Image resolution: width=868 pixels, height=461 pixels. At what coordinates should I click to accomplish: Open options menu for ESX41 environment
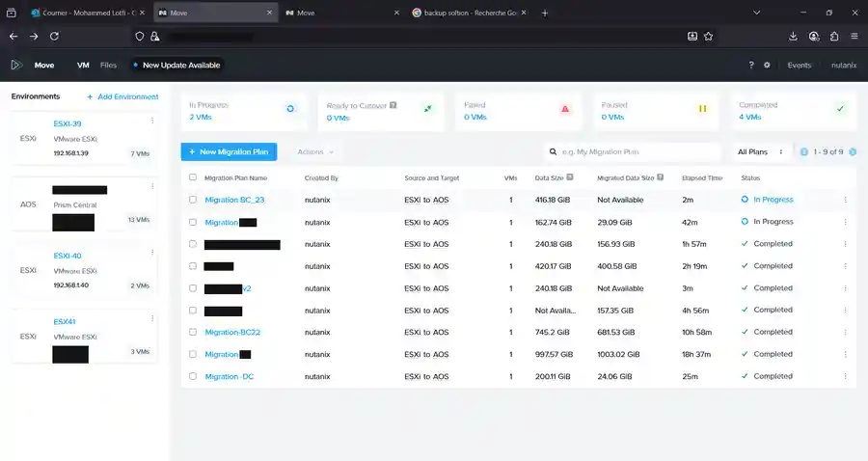tap(152, 318)
